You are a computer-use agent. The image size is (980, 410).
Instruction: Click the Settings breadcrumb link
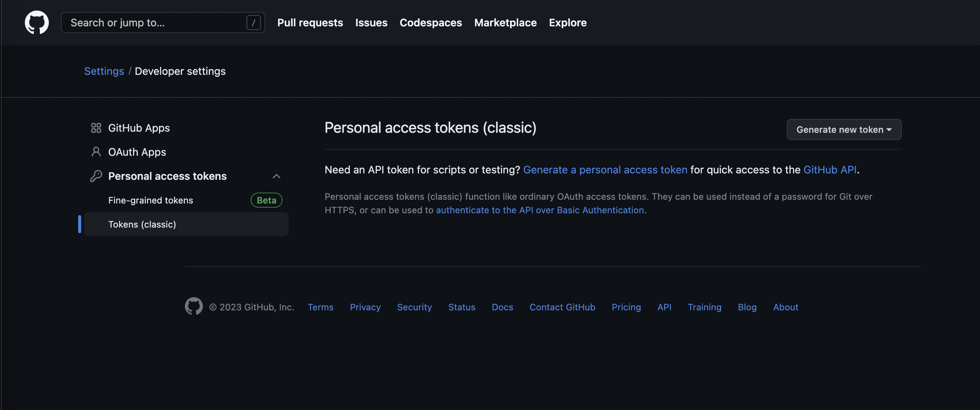[104, 71]
